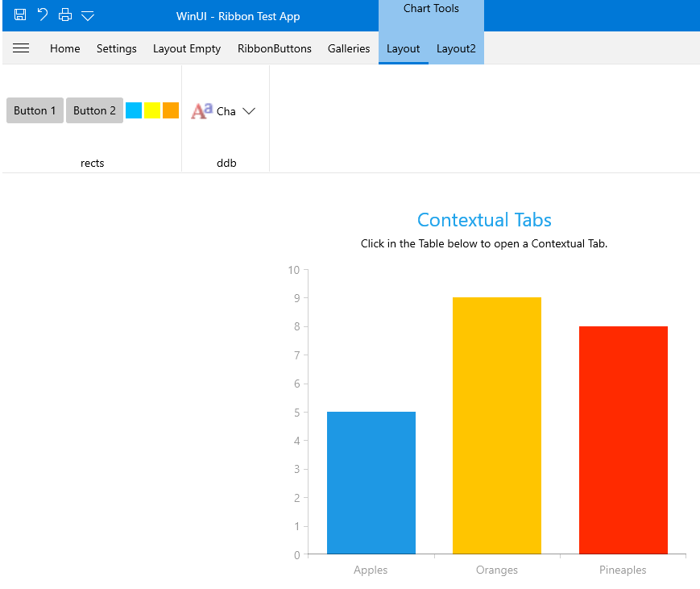
Task: Select the RibbonButtons tab
Action: pos(275,48)
